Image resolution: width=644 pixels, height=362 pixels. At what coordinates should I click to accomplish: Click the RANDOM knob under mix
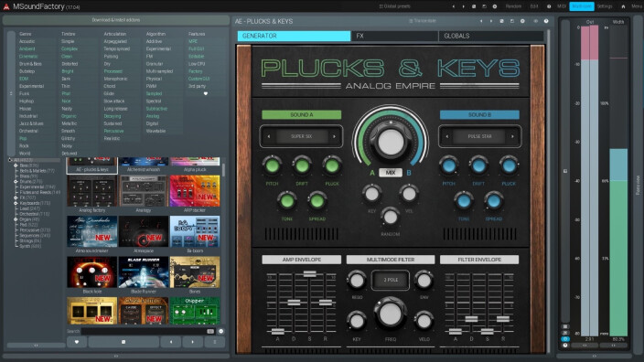[x=390, y=217]
